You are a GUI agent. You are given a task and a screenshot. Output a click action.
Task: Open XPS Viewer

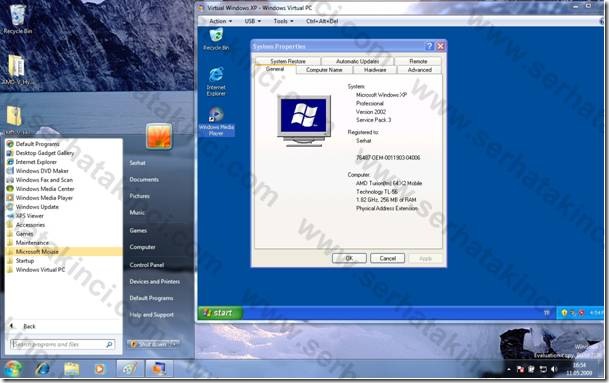click(30, 215)
